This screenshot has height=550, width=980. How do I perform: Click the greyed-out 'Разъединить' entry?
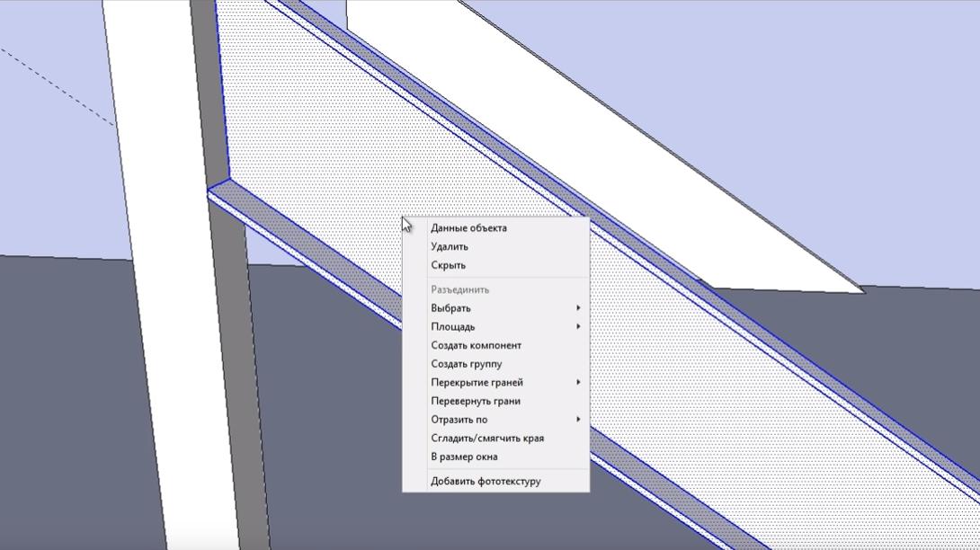click(460, 289)
